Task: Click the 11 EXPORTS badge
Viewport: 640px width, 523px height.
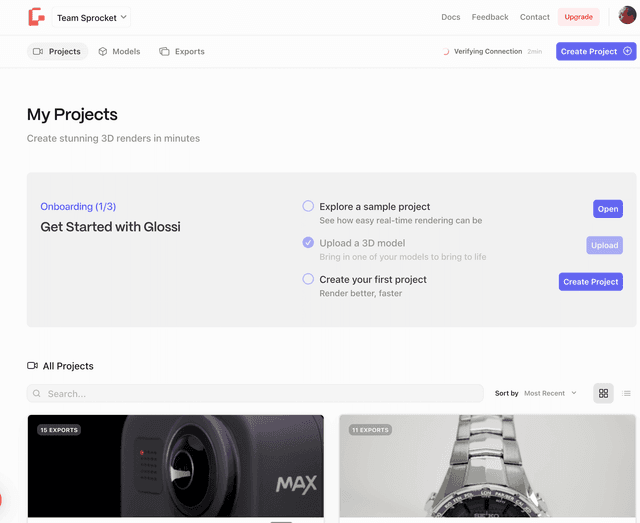Action: (370, 430)
